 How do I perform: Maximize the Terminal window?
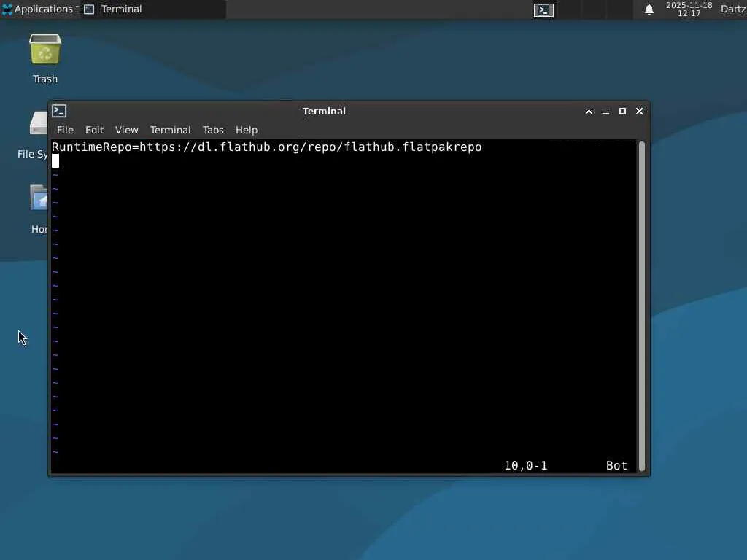(622, 111)
